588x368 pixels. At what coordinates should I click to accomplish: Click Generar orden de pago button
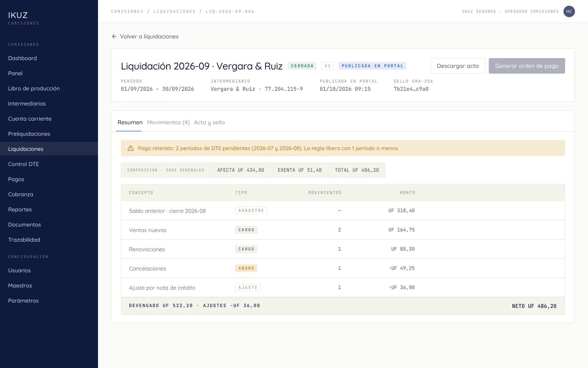(x=527, y=66)
